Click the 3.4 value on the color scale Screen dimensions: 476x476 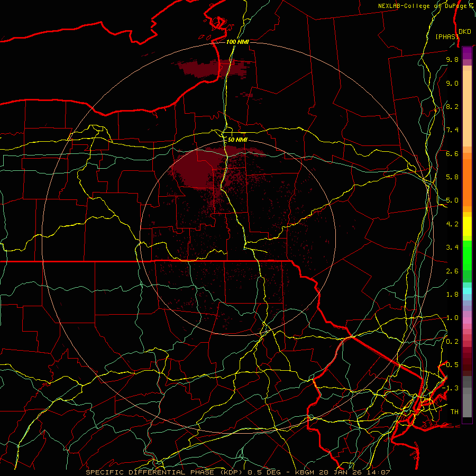click(452, 248)
